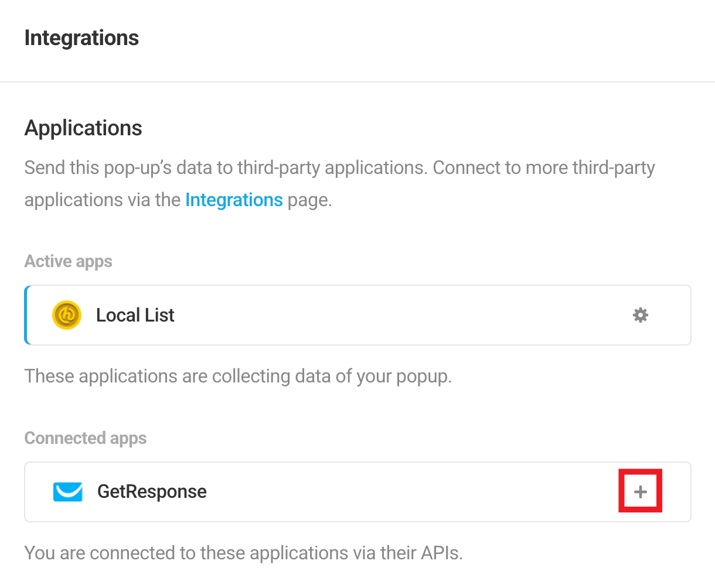Select the Local List active app row
Image resolution: width=715 pixels, height=588 pixels.
coord(357,315)
